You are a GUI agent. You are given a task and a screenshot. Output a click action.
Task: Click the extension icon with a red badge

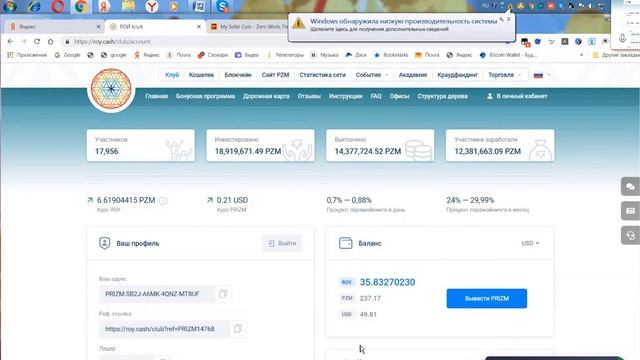click(x=525, y=42)
